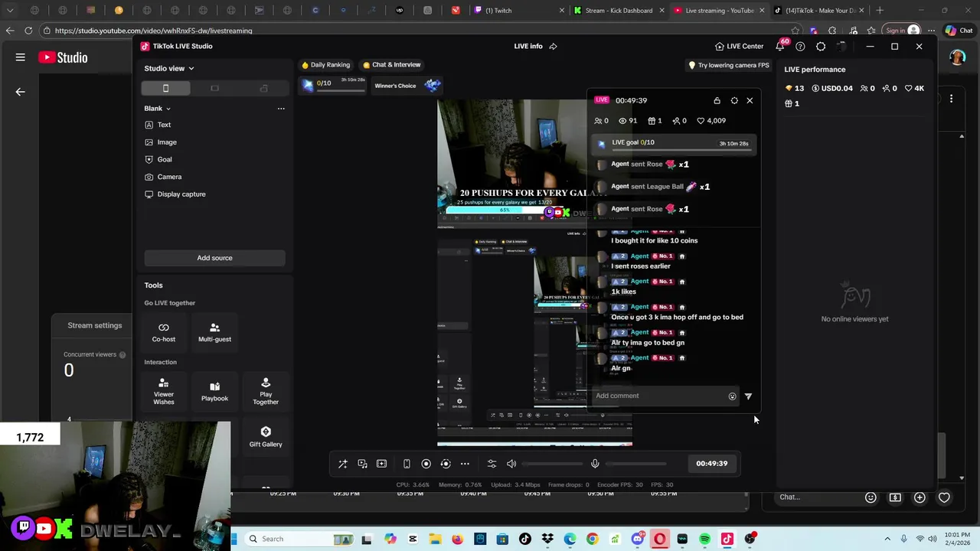Mute the microphone input
The height and width of the screenshot is (551, 980).
coord(595,464)
